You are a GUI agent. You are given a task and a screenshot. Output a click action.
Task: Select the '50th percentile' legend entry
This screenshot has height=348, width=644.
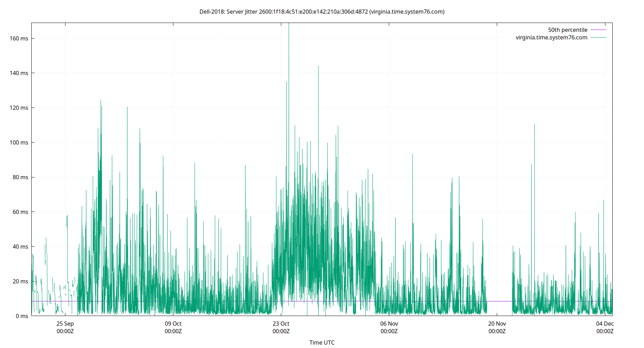click(x=568, y=30)
